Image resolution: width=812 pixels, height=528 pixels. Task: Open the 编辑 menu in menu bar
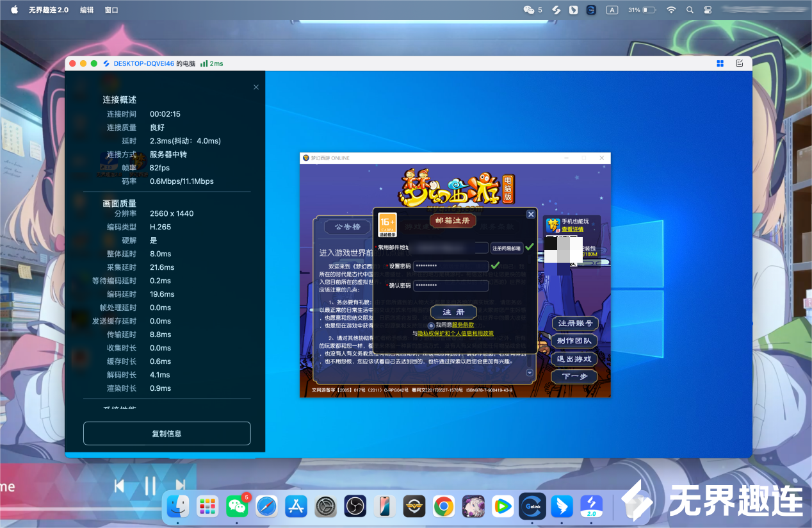coord(86,10)
